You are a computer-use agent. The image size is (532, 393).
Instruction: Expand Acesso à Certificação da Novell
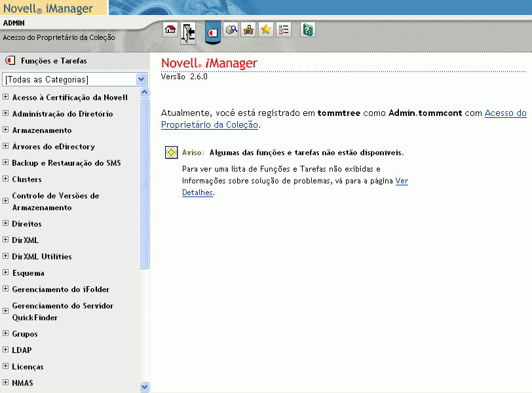coord(5,97)
